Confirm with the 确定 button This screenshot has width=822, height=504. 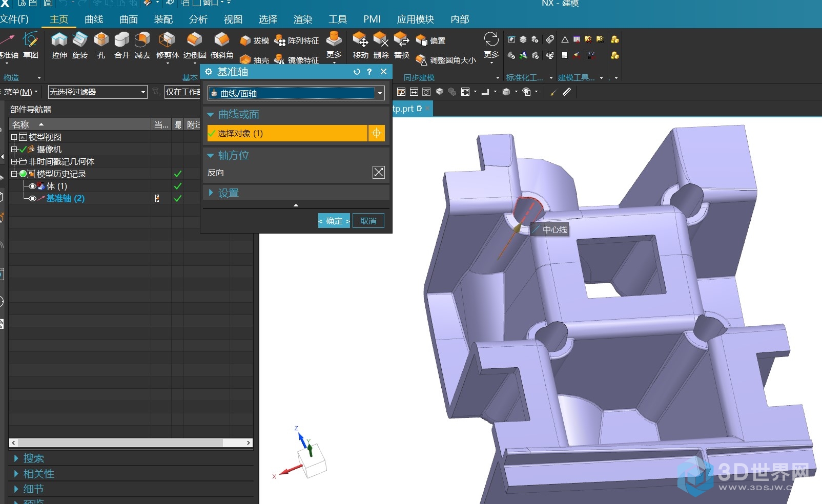click(334, 221)
